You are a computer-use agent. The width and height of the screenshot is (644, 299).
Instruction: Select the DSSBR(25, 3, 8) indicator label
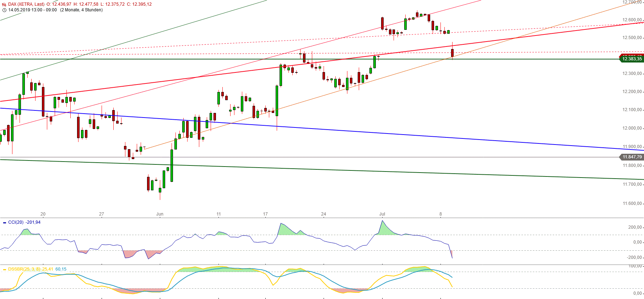pos(24,269)
